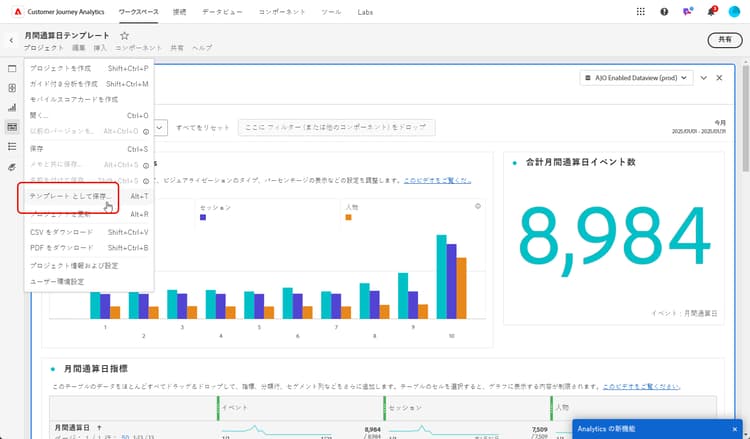Click info icon beside Alt+Ctrl+O item

[146, 132]
